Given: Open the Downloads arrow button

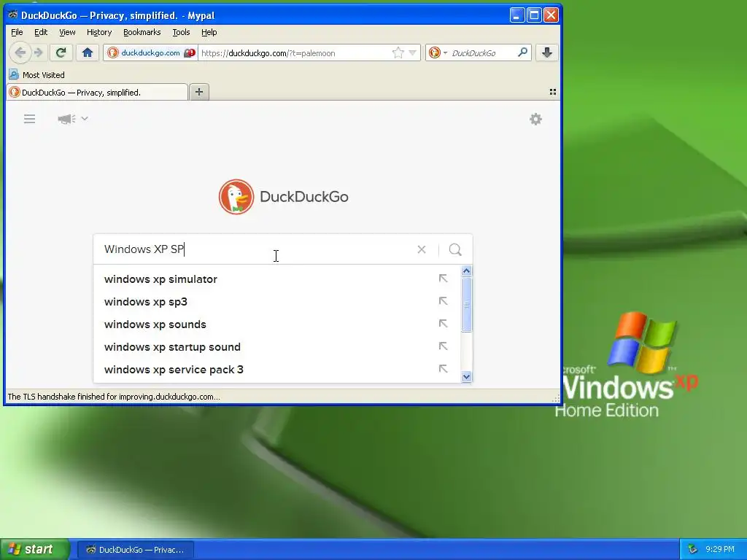Looking at the screenshot, I should coord(547,52).
